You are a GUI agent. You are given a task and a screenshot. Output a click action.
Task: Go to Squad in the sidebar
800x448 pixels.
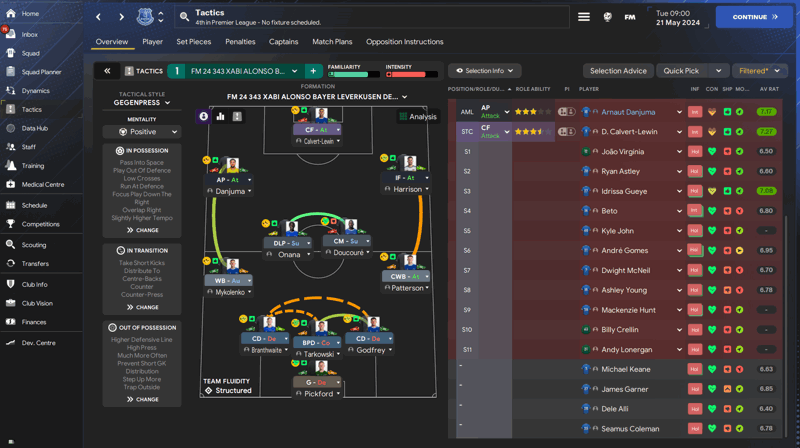(x=30, y=53)
